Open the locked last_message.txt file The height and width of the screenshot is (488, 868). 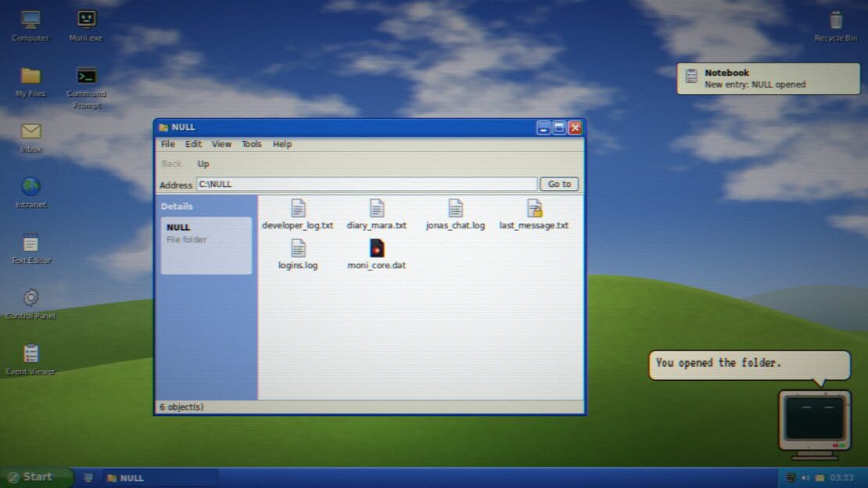click(x=533, y=214)
